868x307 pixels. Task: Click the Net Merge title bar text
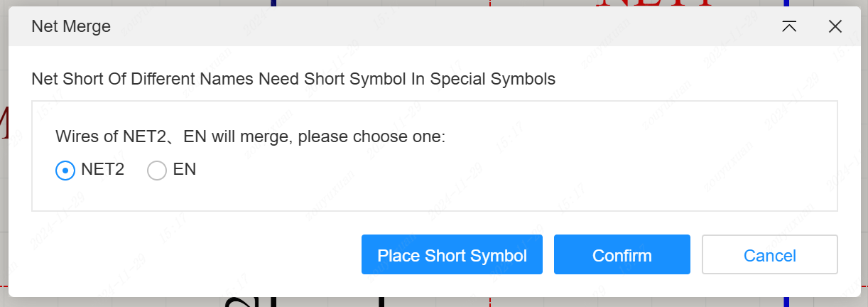(71, 27)
